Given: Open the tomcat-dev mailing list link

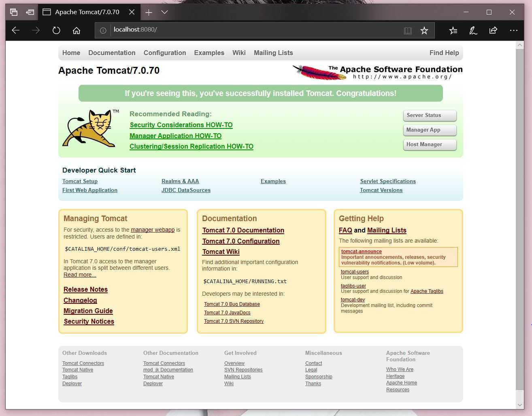Looking at the screenshot, I should (353, 300).
